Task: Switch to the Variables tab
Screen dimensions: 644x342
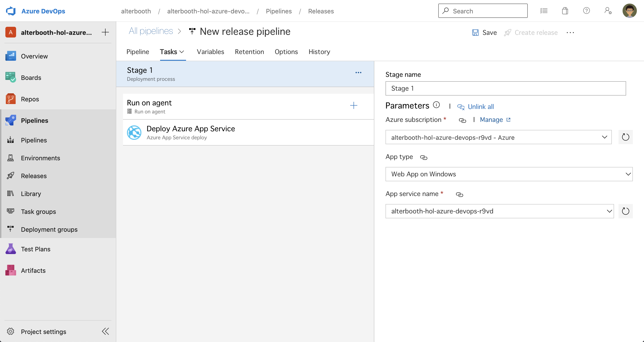Action: tap(210, 52)
